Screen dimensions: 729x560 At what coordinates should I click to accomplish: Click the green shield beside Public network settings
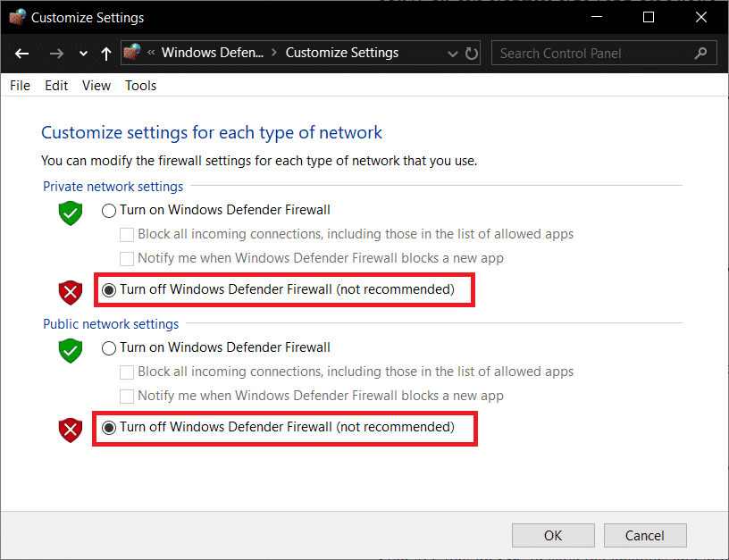[x=70, y=352]
